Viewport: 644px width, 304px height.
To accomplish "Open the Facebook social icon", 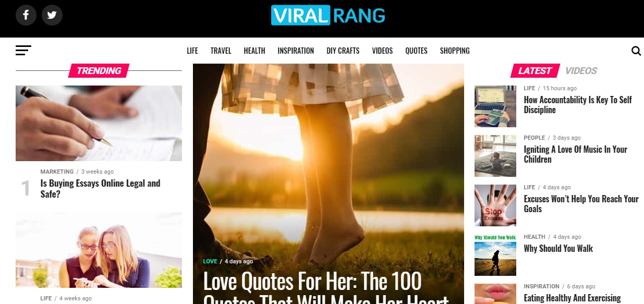I will coord(26,15).
